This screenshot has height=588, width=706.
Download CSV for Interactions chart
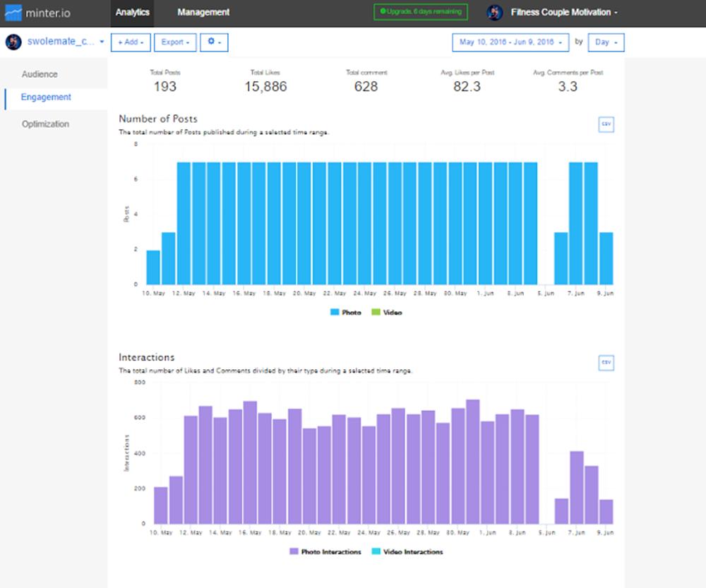pyautogui.click(x=605, y=363)
